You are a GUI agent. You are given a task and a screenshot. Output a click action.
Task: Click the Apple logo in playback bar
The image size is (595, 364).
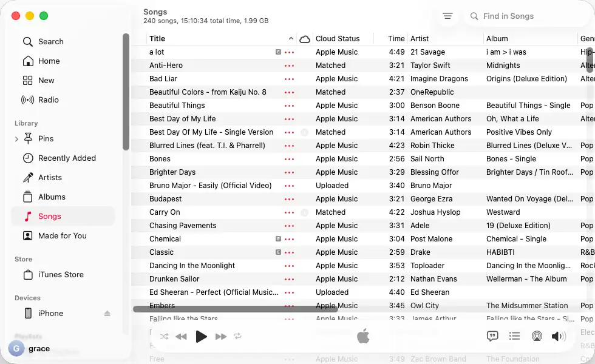(x=363, y=336)
